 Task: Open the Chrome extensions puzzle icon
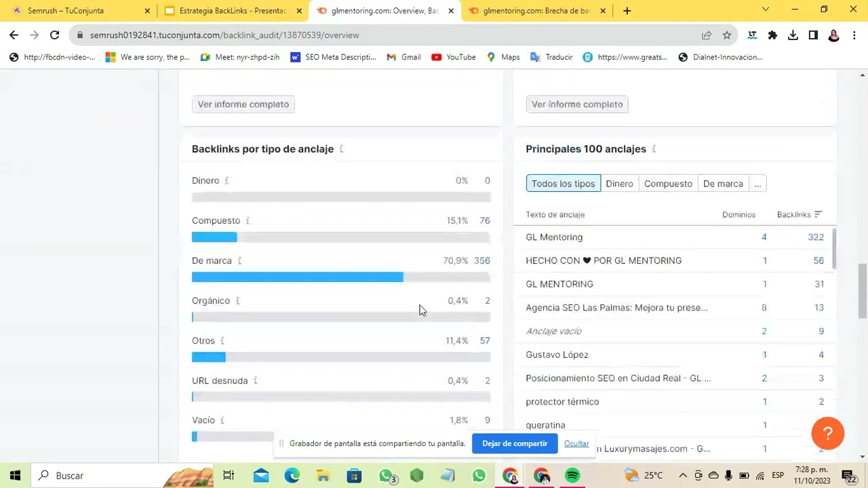tap(772, 35)
